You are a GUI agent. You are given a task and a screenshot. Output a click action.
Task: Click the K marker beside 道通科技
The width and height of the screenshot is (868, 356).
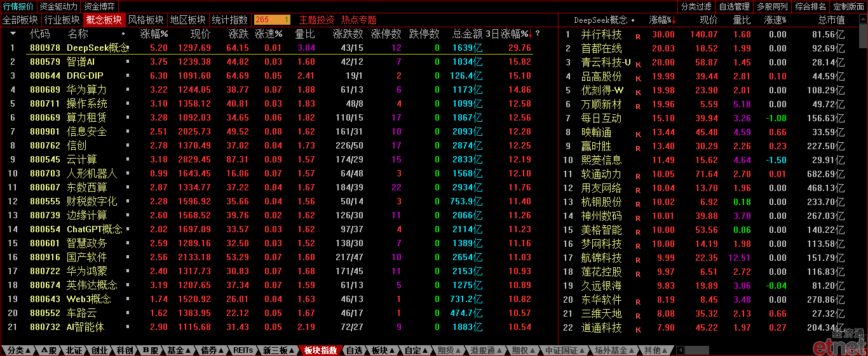638,330
